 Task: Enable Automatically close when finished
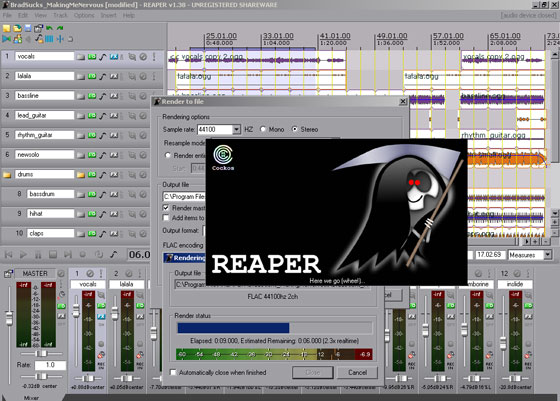pos(173,372)
